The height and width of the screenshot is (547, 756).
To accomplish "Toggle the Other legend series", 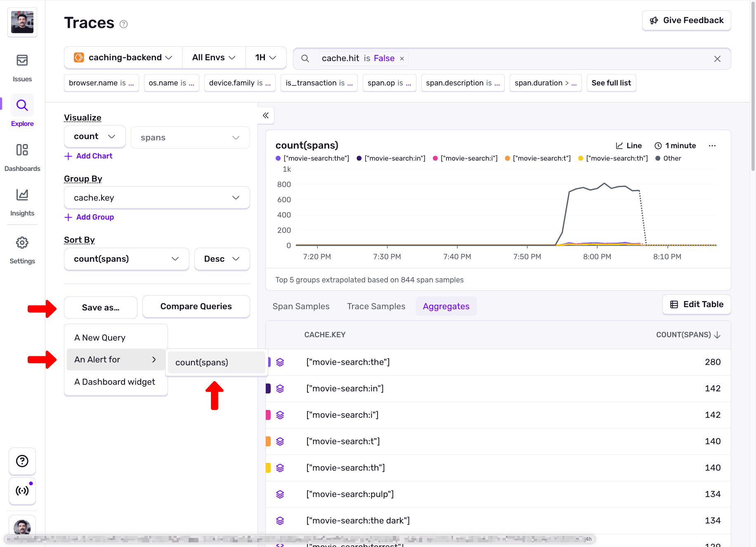I will pos(668,159).
